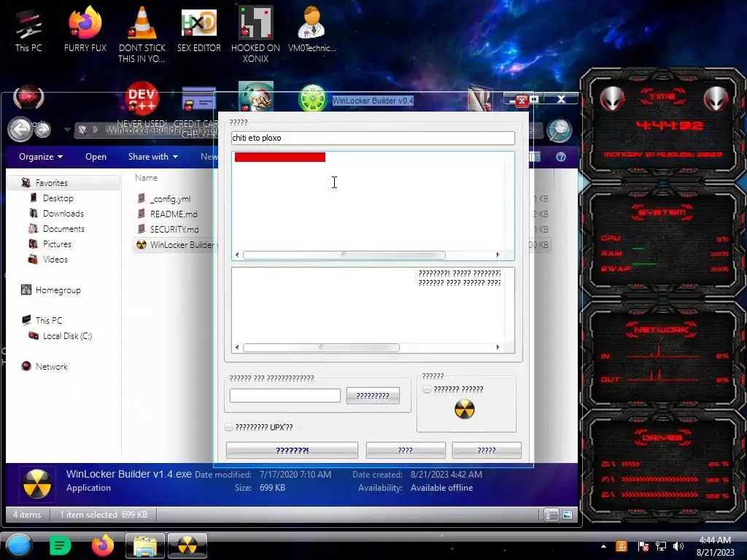This screenshot has width=747, height=560.
Task: Select Homegroup in navigation pane
Action: [58, 290]
